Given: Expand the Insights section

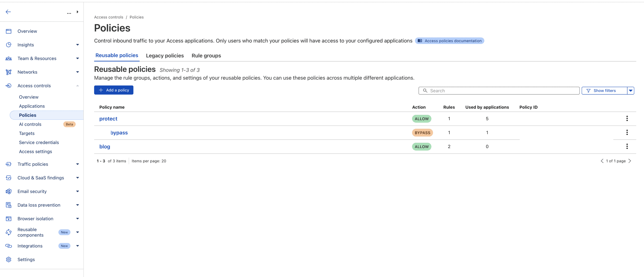Looking at the screenshot, I should coord(77,45).
